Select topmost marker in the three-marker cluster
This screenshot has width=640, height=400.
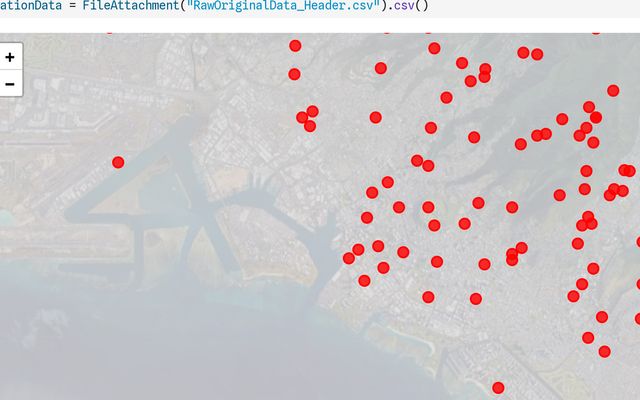coord(313,111)
